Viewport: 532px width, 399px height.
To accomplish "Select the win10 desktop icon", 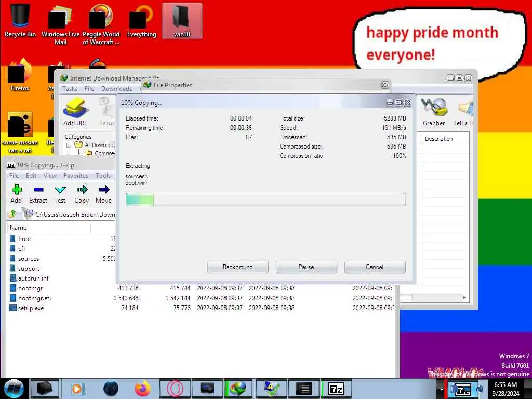I will pos(182,21).
